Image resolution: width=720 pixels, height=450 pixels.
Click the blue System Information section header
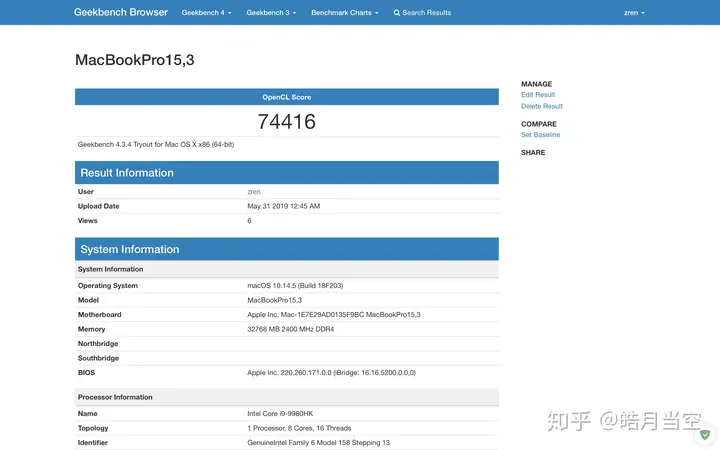pyautogui.click(x=287, y=249)
